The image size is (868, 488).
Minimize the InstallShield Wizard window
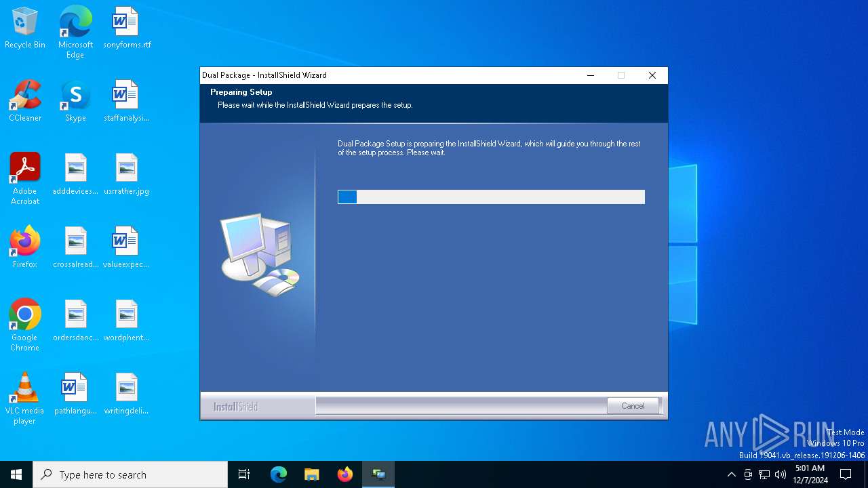(x=590, y=75)
